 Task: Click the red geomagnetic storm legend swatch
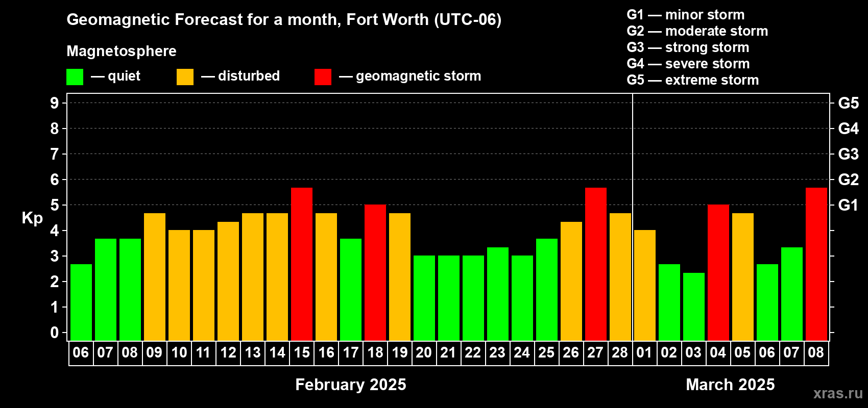click(323, 77)
